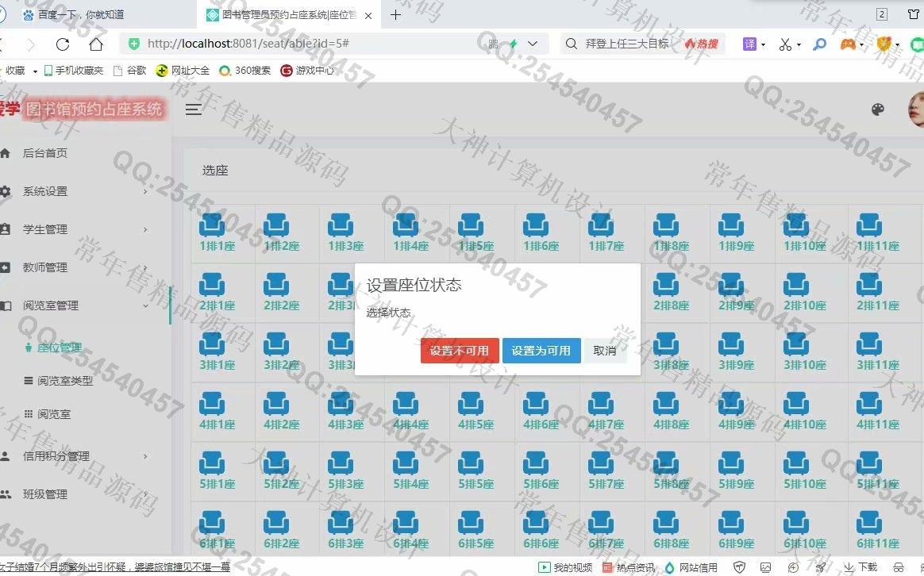Select seat 2排10座 icon
The image size is (924, 576).
796,285
